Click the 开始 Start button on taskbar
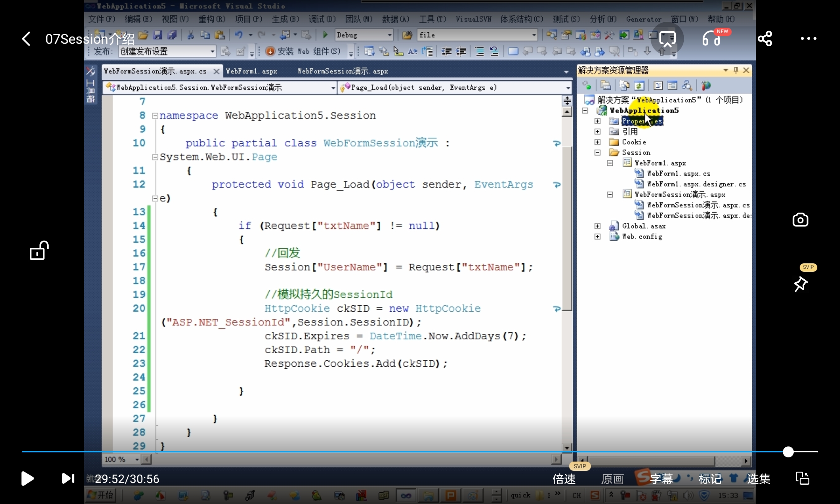Viewport: 840px width, 504px height. [x=100, y=495]
